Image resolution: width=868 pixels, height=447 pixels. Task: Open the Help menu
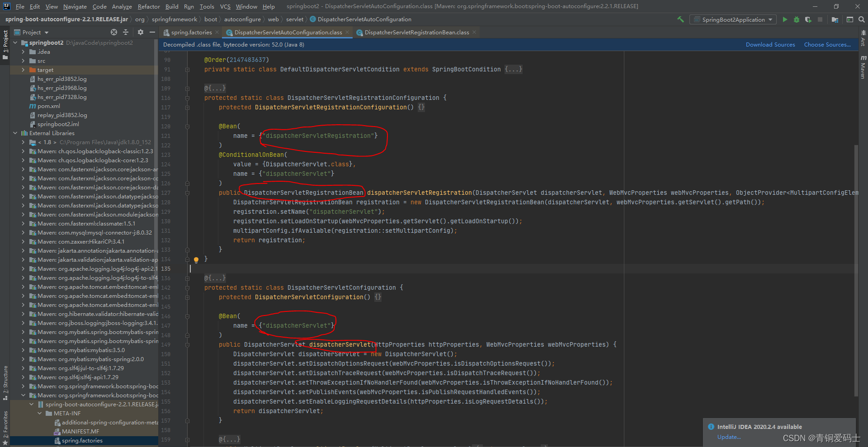click(x=269, y=6)
